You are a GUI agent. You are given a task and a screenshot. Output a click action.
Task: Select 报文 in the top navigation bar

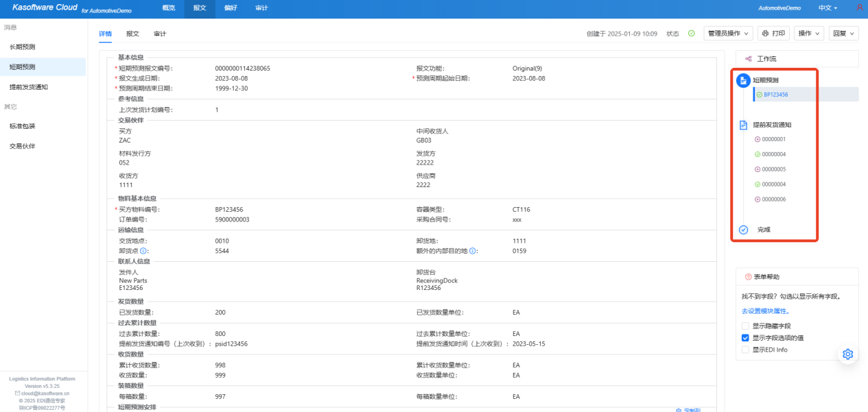[200, 8]
